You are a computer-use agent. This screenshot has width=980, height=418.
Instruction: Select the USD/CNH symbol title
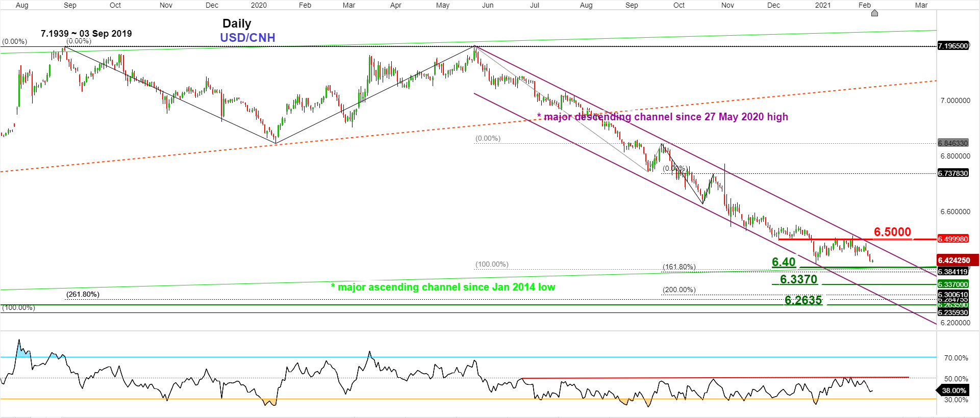247,38
